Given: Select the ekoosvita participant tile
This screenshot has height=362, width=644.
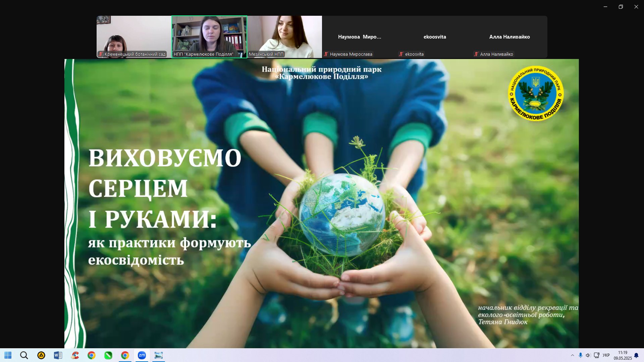Looking at the screenshot, I should coord(435,37).
